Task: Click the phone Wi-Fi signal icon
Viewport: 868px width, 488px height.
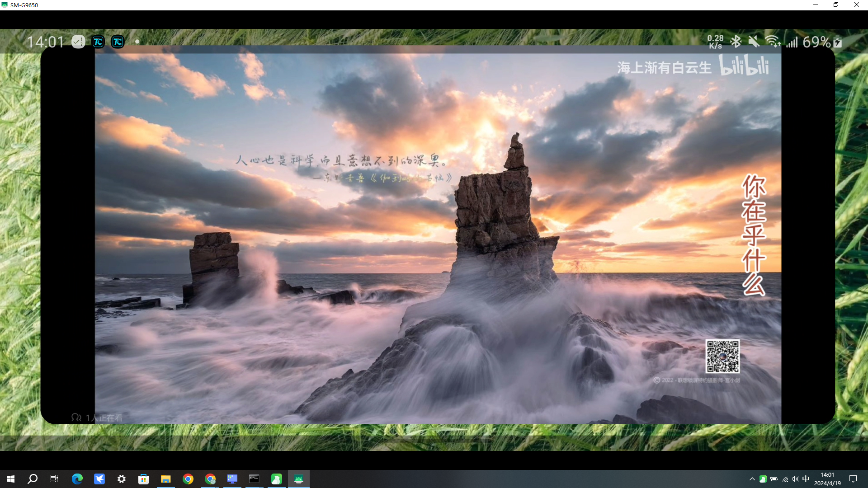Action: (773, 42)
